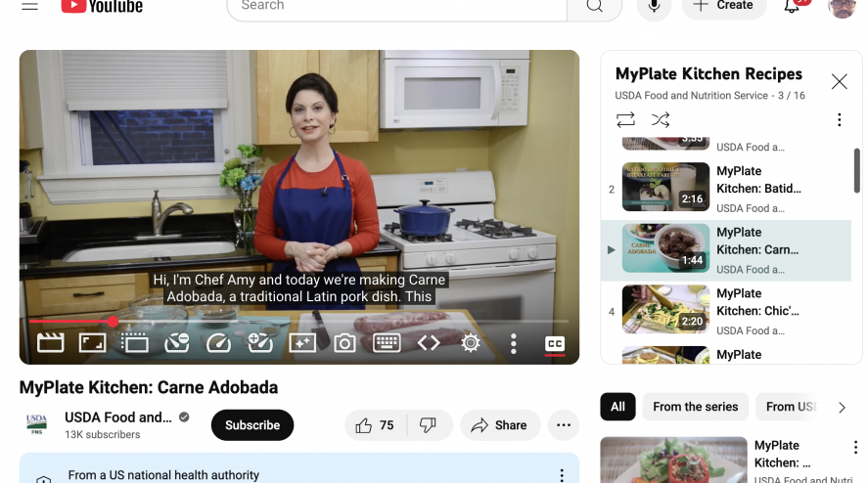This screenshot has width=868, height=483.
Task: Click the default speed gauge icon
Action: click(218, 343)
